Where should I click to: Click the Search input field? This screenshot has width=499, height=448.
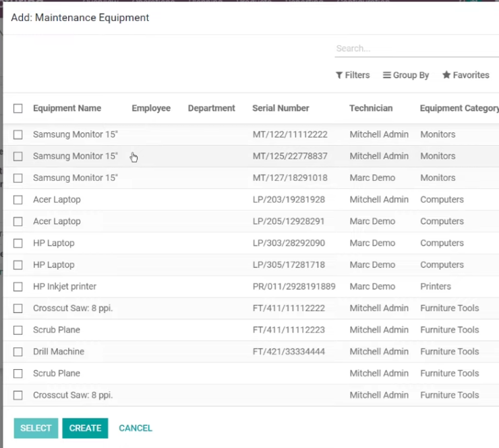point(417,49)
